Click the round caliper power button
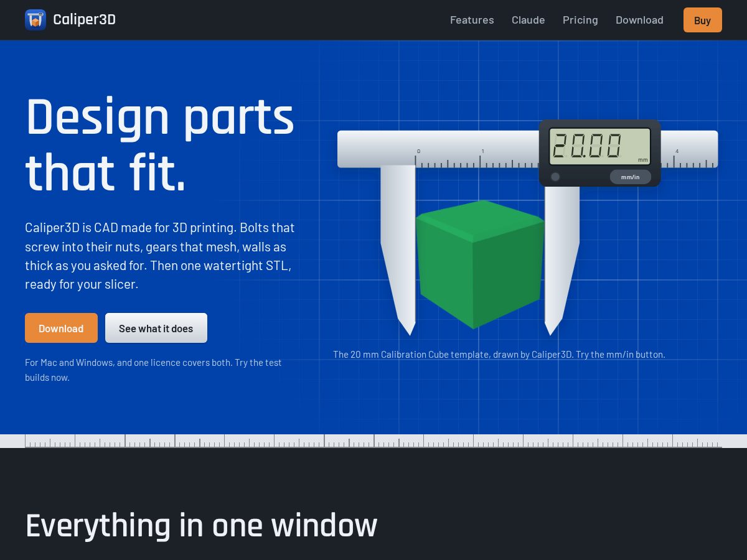 [555, 177]
